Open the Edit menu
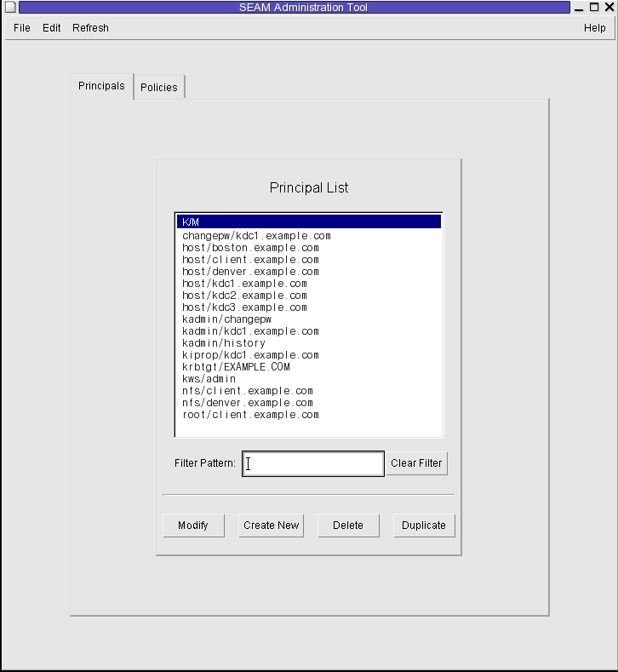The height and width of the screenshot is (672, 618). point(51,28)
